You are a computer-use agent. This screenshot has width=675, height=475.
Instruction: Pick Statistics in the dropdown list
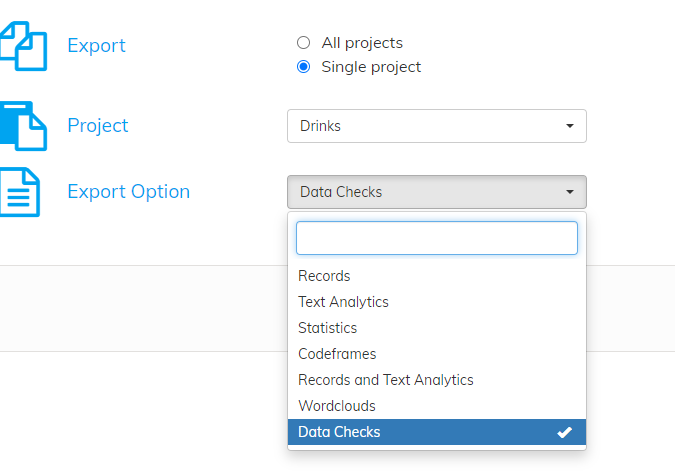click(x=437, y=328)
